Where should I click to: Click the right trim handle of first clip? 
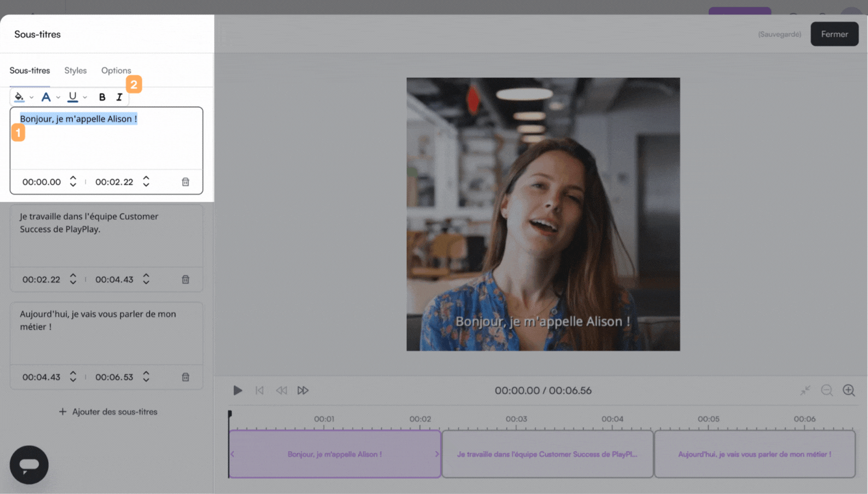pyautogui.click(x=437, y=454)
